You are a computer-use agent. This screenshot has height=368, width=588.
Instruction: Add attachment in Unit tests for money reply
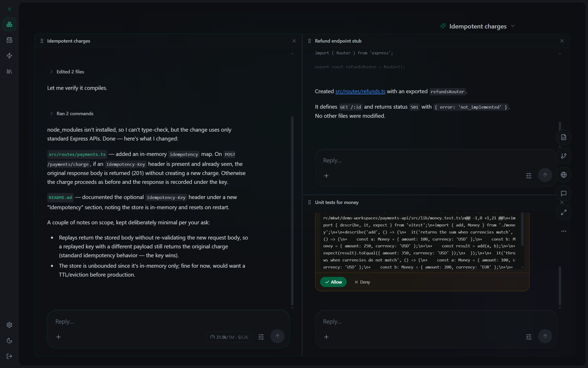coord(326,337)
